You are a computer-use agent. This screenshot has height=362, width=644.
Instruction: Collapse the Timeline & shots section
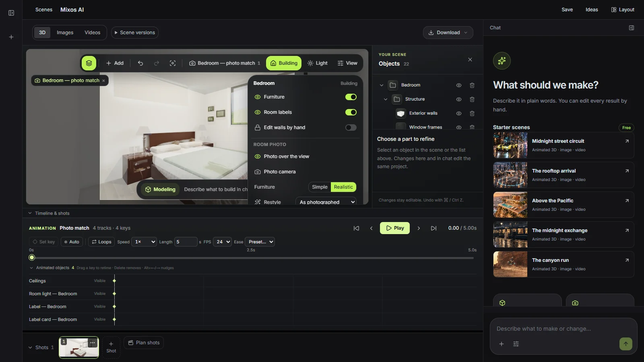[x=30, y=213]
